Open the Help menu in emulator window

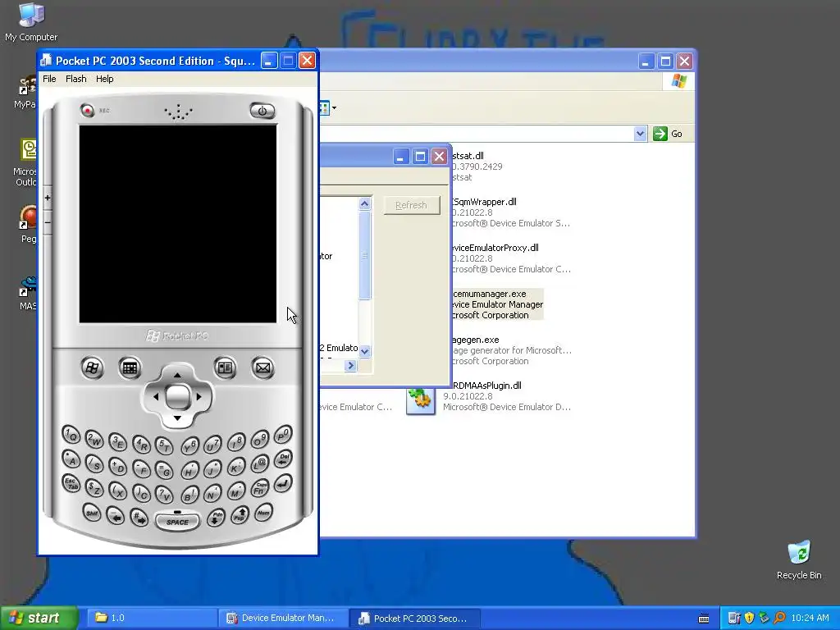tap(104, 79)
